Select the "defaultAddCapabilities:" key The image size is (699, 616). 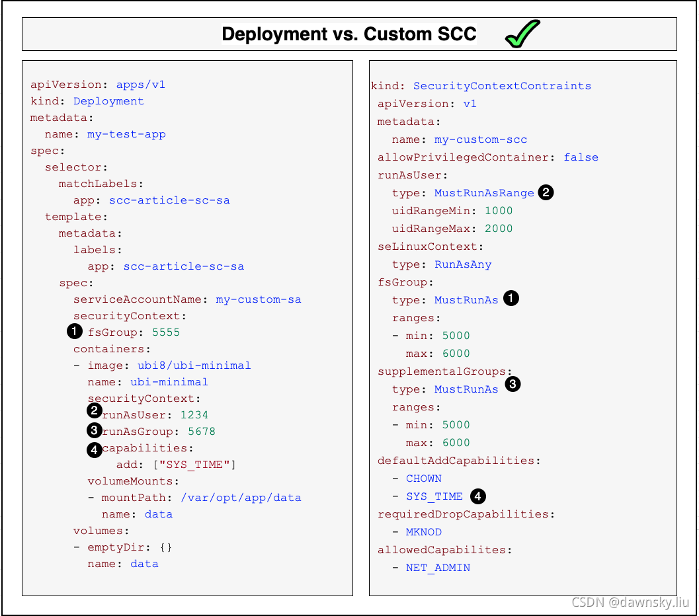click(x=459, y=460)
